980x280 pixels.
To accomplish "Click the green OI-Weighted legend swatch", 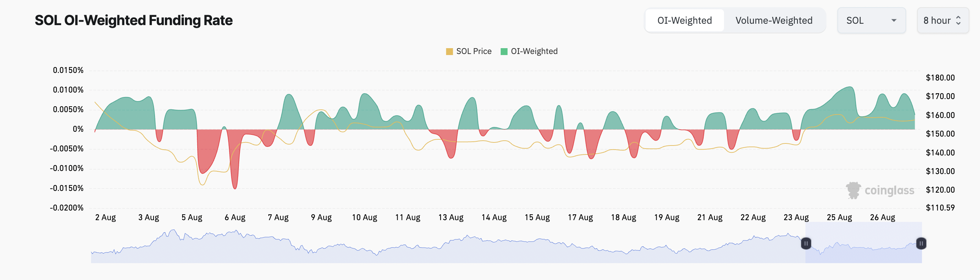I will pos(504,52).
